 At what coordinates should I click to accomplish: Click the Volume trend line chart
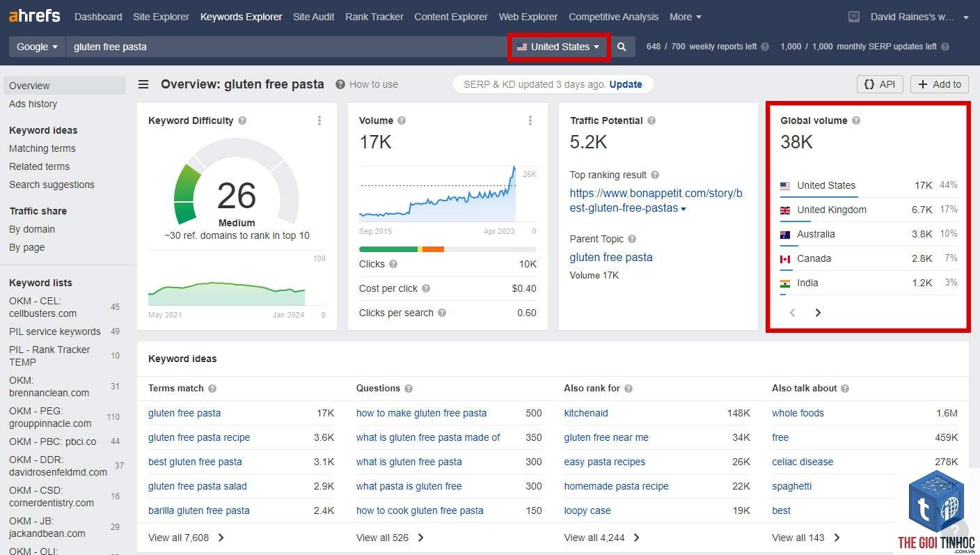point(438,194)
